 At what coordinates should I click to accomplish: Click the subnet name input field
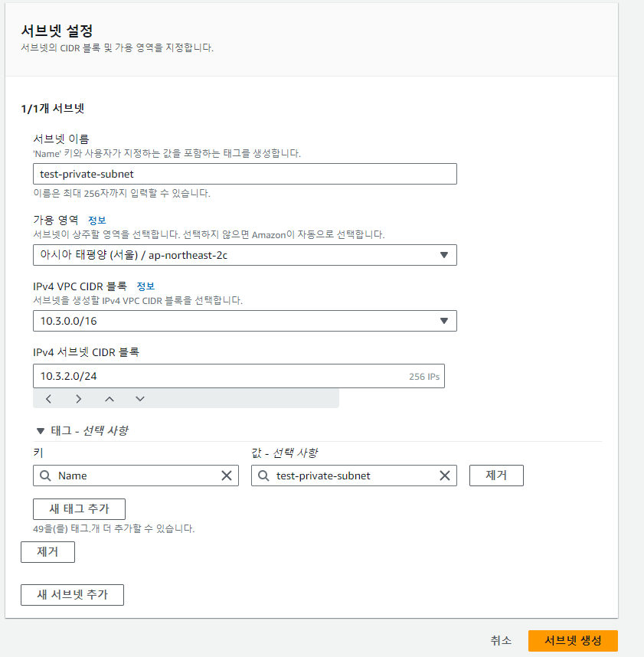tap(245, 174)
